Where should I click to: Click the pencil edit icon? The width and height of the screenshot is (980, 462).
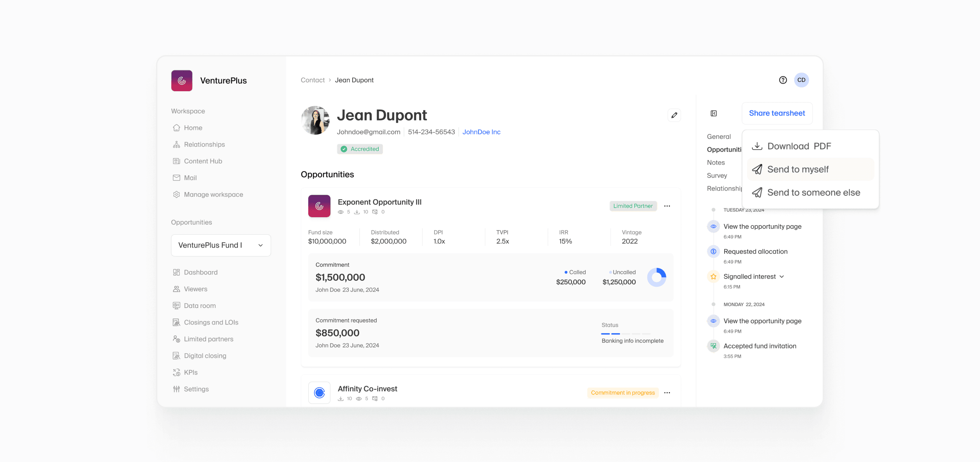tap(674, 115)
